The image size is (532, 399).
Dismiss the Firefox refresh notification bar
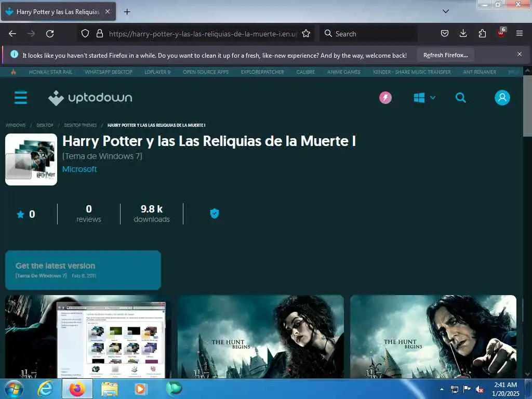520,54
